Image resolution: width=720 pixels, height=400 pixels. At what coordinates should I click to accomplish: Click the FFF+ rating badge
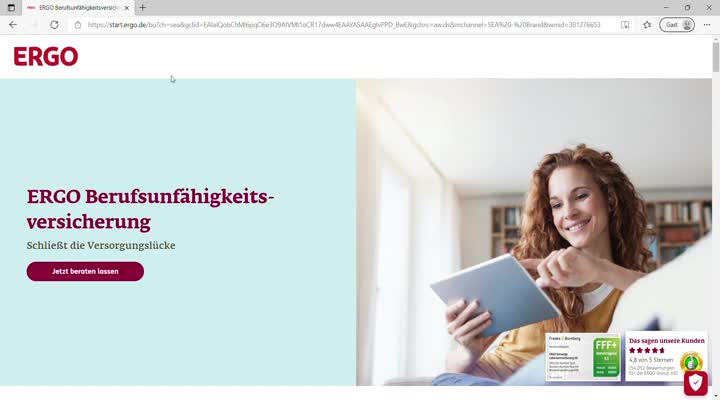coord(583,357)
